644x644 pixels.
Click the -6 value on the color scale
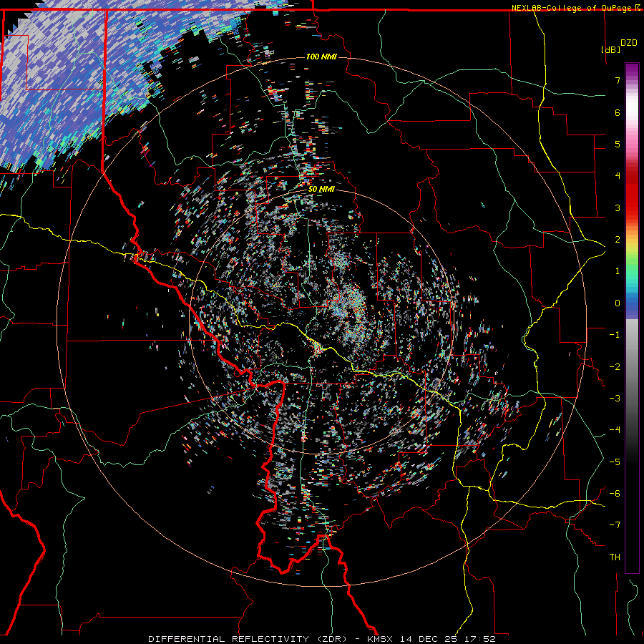tap(615, 494)
